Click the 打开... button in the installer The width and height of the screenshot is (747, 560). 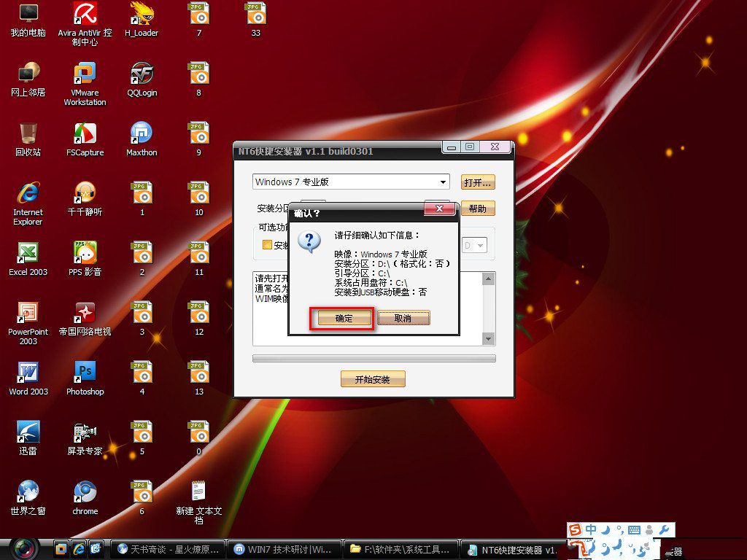coord(479,182)
